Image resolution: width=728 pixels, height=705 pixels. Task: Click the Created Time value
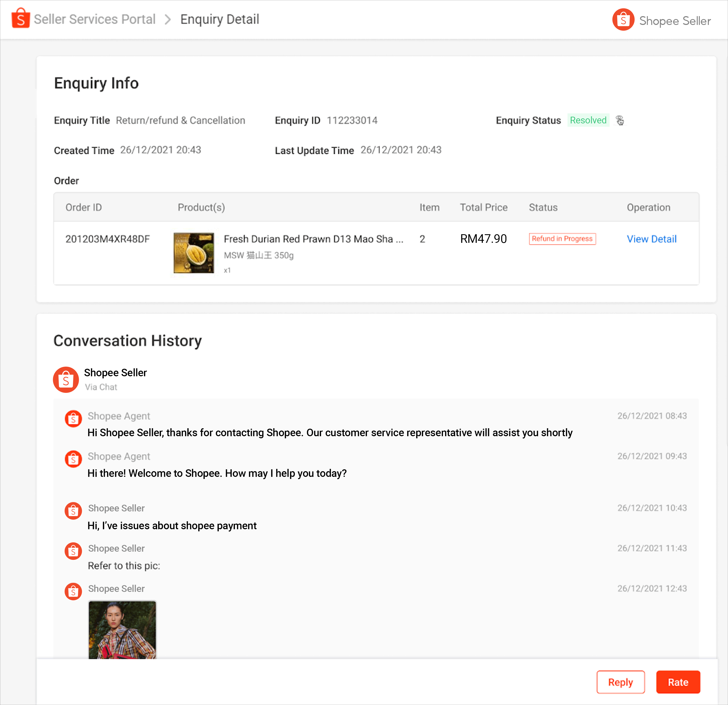coord(161,150)
